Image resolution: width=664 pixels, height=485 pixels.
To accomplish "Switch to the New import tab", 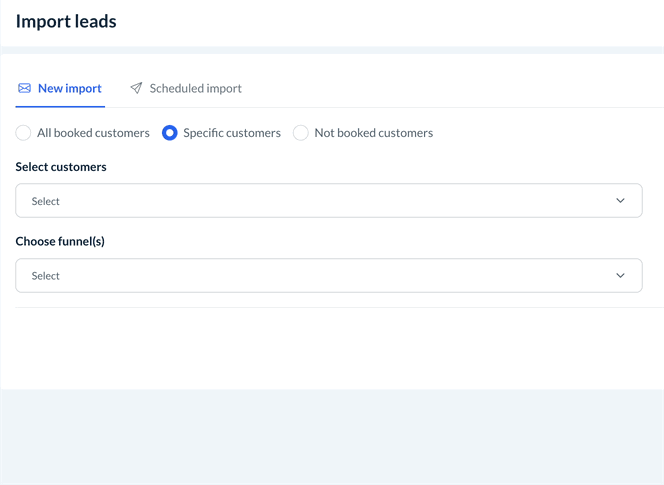I will click(x=69, y=88).
